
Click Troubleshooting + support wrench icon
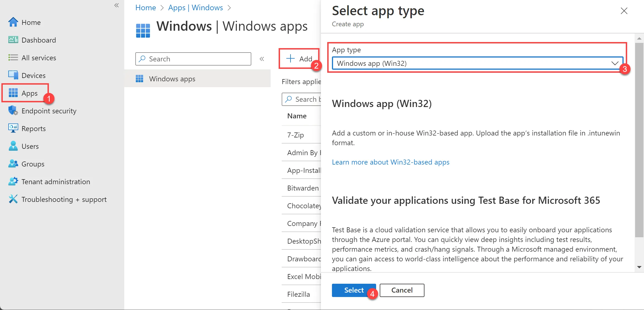(x=13, y=199)
